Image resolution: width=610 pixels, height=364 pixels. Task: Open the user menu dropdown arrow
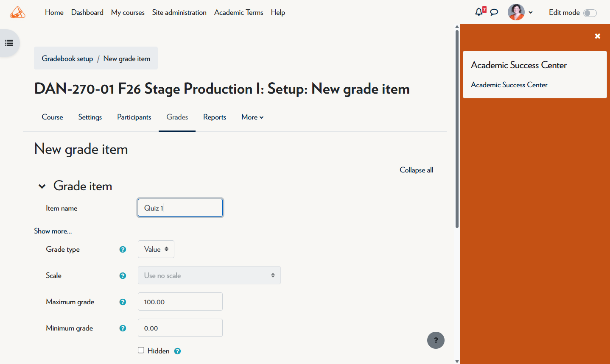point(531,13)
